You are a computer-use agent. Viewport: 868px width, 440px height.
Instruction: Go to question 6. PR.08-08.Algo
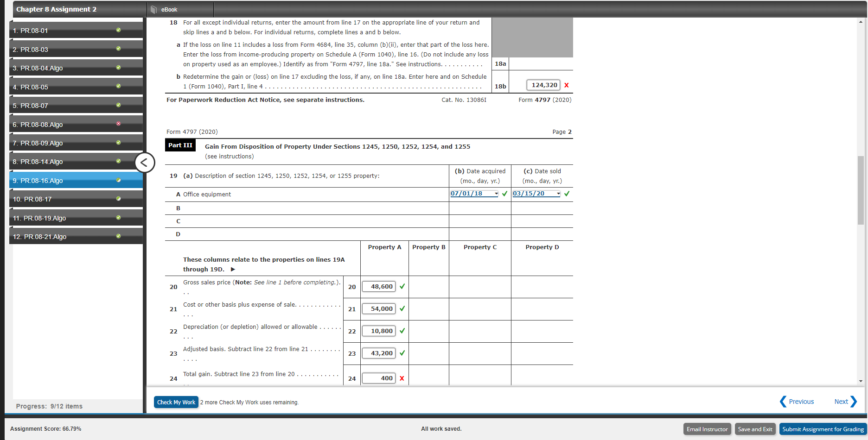(76, 124)
